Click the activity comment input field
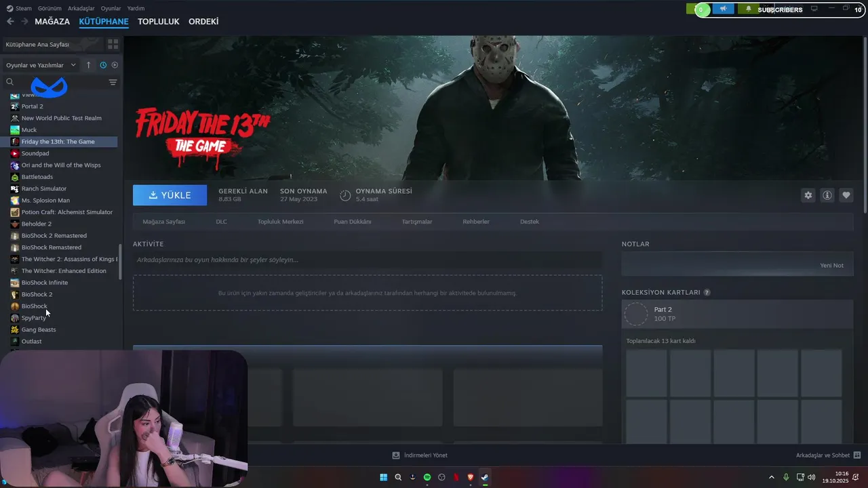The height and width of the screenshot is (488, 868). click(x=368, y=260)
